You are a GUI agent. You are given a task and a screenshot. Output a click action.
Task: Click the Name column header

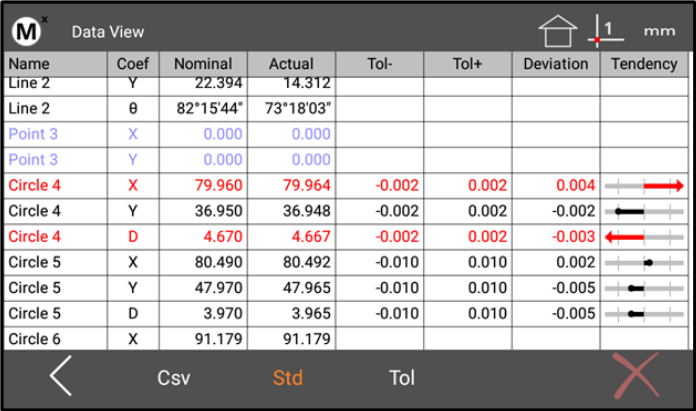55,64
